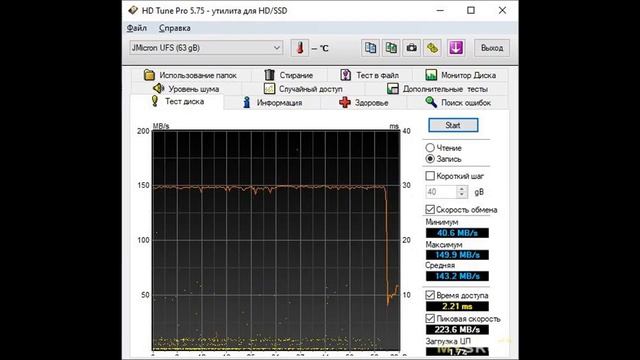
Task: Select the Запись radio button
Action: coord(430,159)
